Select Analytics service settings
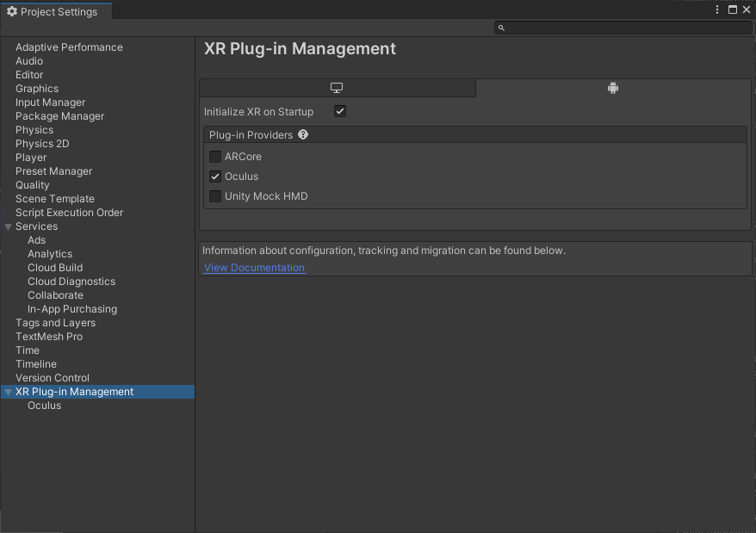Viewport: 756px width, 533px height. tap(50, 254)
